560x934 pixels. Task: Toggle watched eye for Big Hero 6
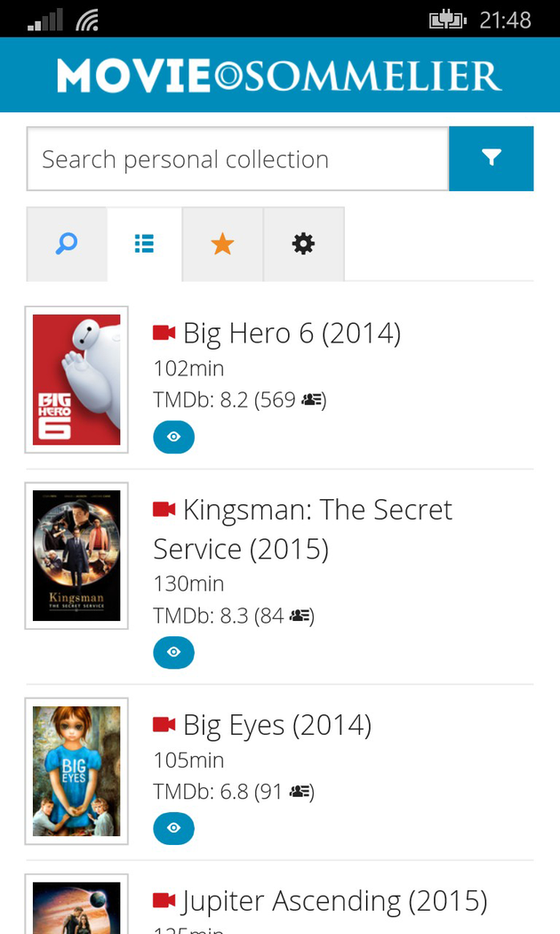pyautogui.click(x=173, y=437)
